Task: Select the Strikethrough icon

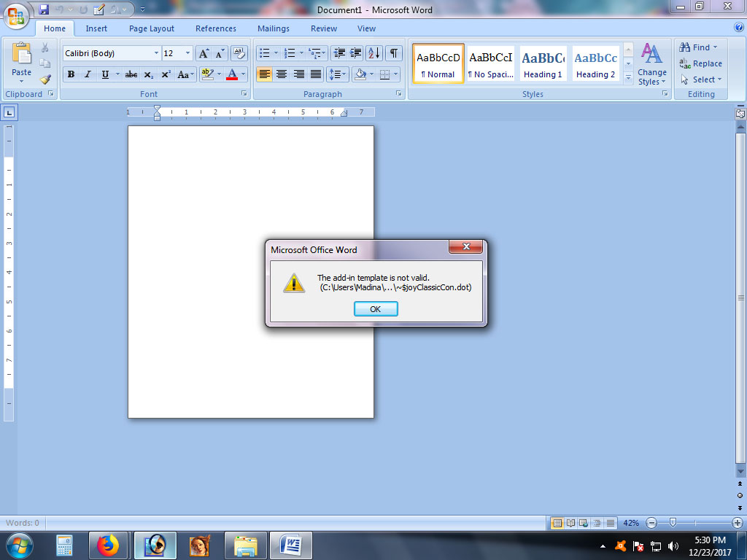Action: [131, 74]
